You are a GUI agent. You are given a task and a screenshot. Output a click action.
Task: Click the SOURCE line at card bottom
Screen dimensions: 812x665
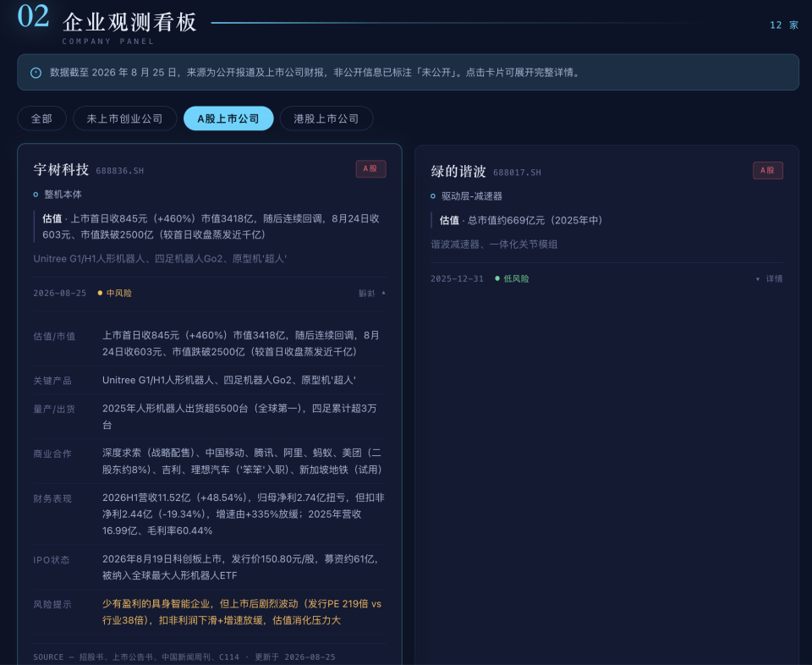point(184,657)
